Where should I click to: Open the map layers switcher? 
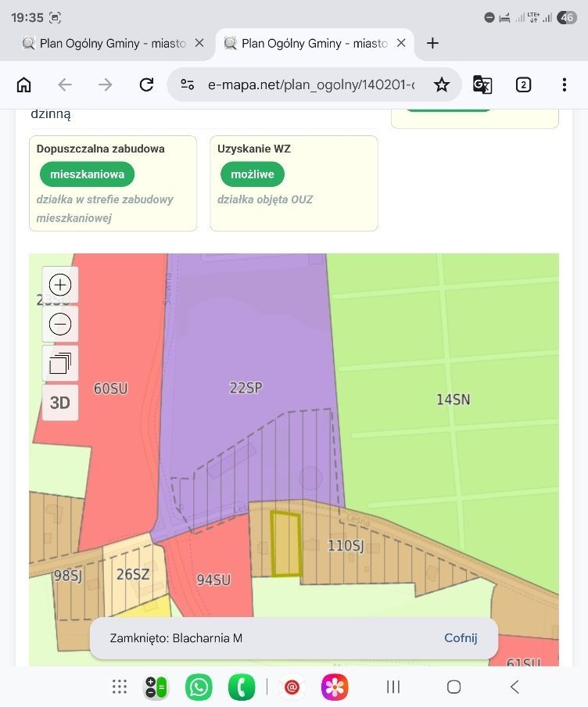(x=60, y=364)
